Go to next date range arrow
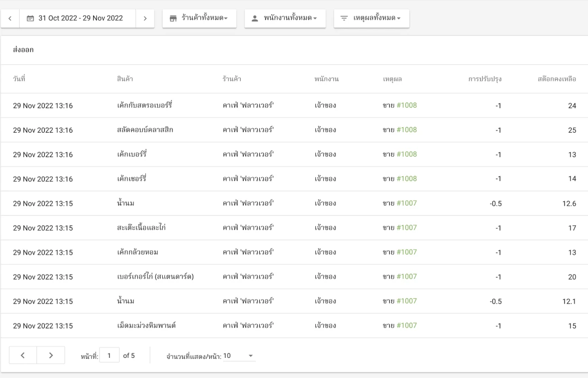 point(145,18)
